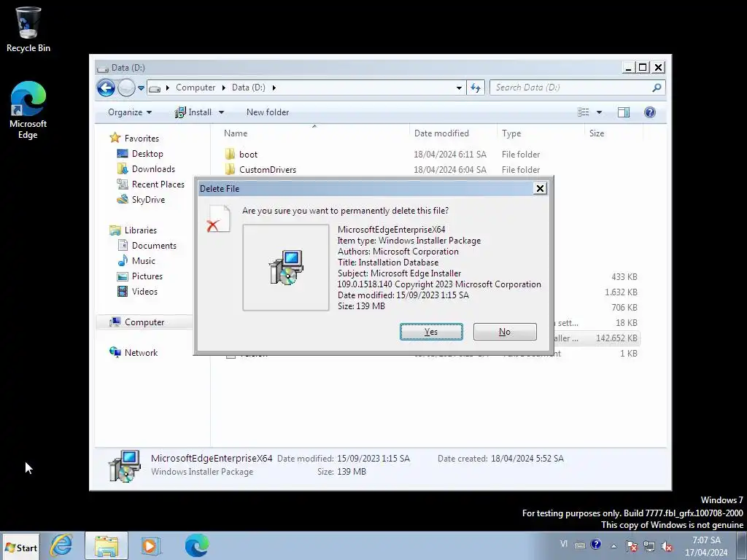The width and height of the screenshot is (747, 560).
Task: Open Microsoft Edge desktop shortcut
Action: coord(28,110)
